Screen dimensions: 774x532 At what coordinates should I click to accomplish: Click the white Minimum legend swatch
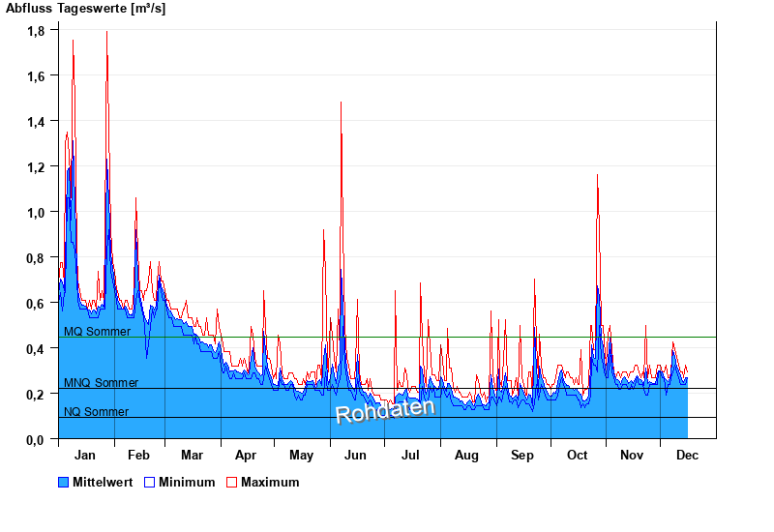click(x=150, y=483)
